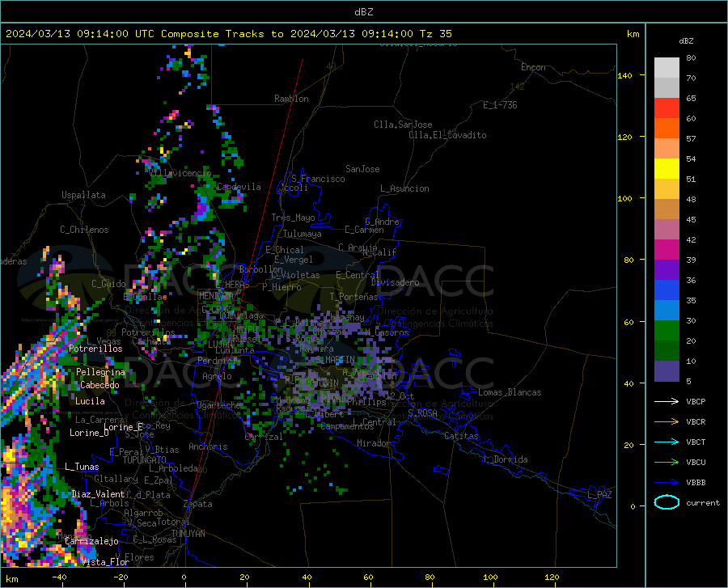Click the E_1-736 map label
Image resolution: width=728 pixels, height=588 pixels.
(500, 105)
